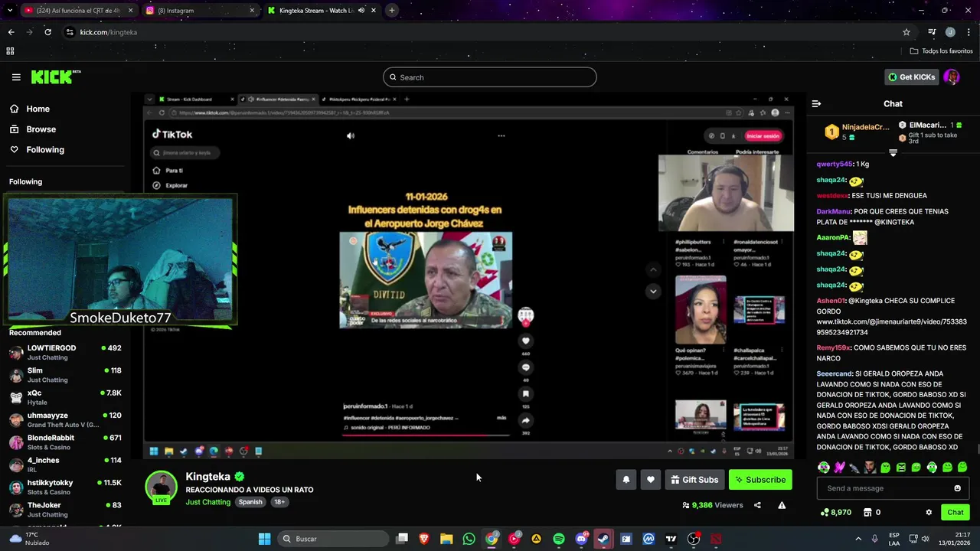The width and height of the screenshot is (980, 551).
Task: Open the SmokeDuketo77 webcam overlay
Action: click(120, 261)
